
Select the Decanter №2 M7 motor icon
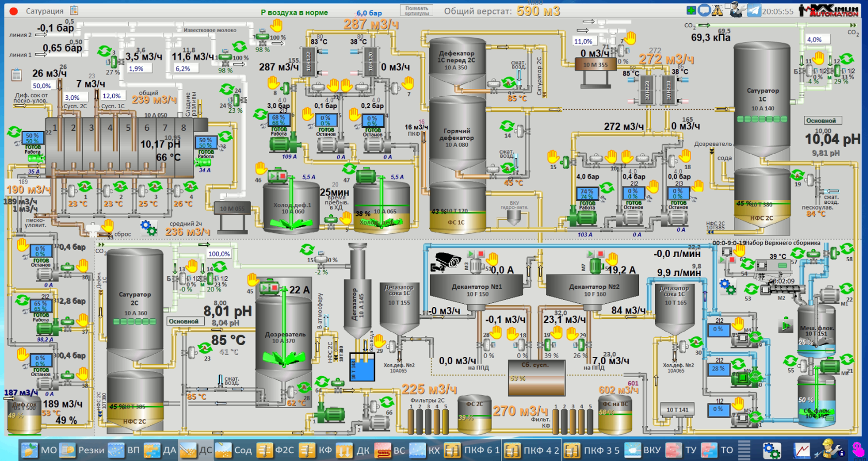[x=595, y=267]
